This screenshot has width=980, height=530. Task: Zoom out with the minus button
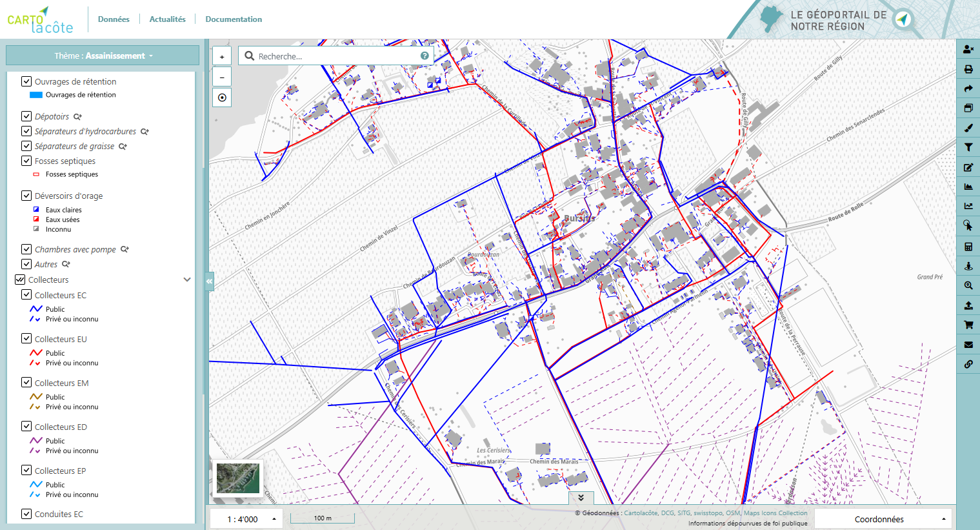coord(222,77)
